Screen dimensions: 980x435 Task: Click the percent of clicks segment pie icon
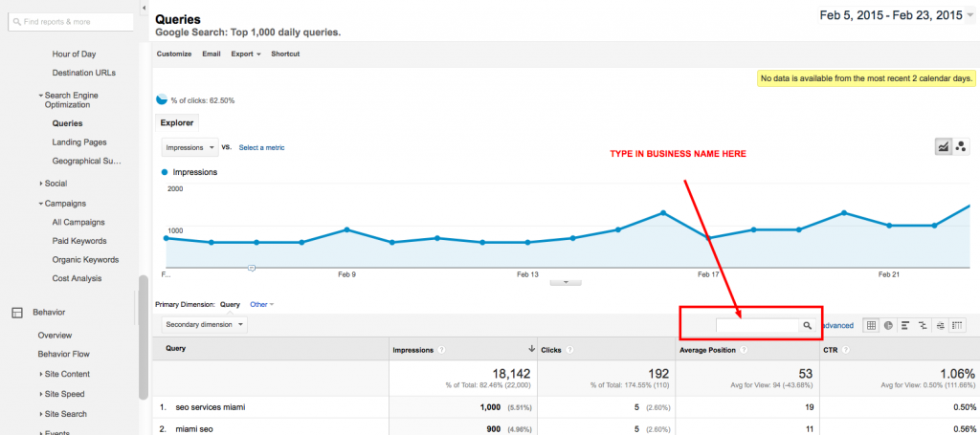[x=162, y=99]
